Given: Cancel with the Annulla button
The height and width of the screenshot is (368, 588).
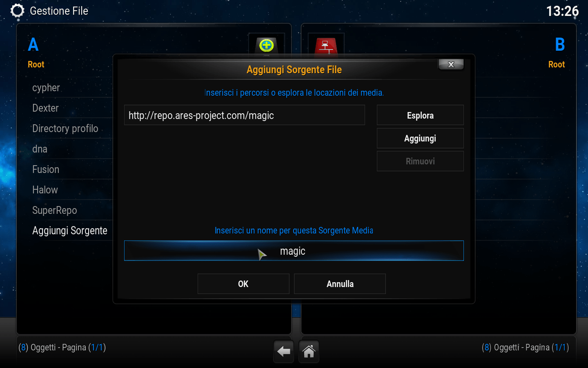Looking at the screenshot, I should [340, 284].
